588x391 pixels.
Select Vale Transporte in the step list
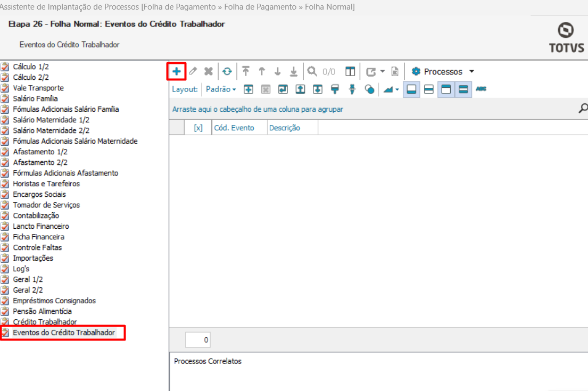[x=38, y=88]
